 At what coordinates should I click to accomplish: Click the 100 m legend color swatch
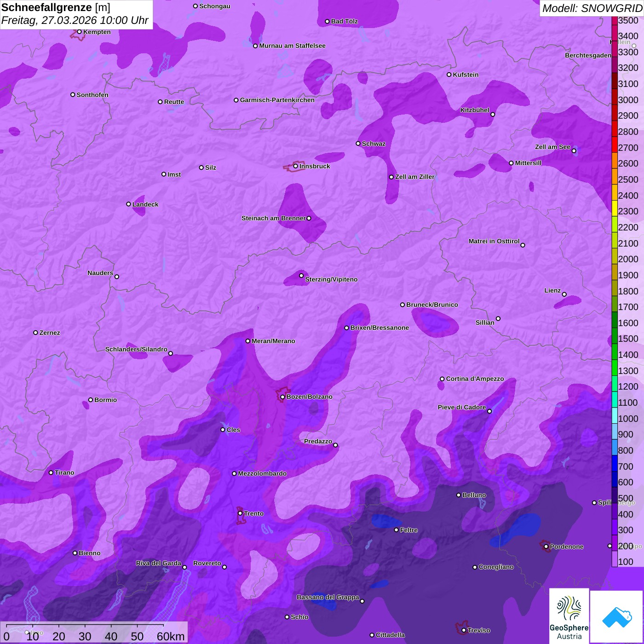coord(615,559)
